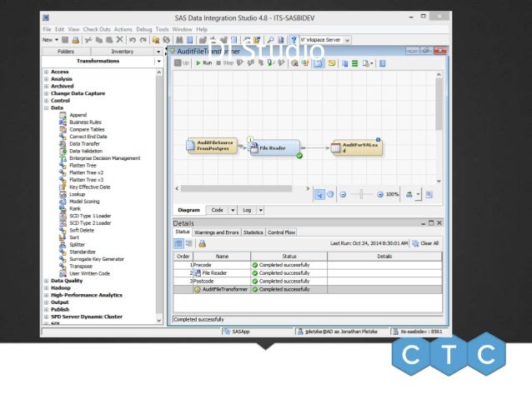Collapse the Data category
532x399 pixels.
[x=46, y=107]
